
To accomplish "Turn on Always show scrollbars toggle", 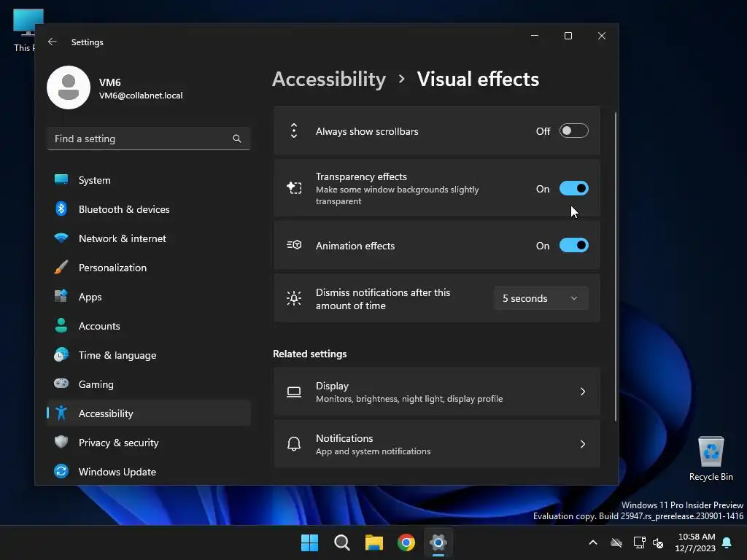I will (x=573, y=131).
